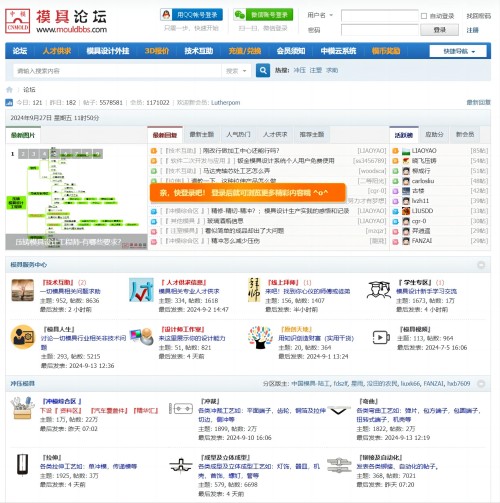The height and width of the screenshot is (503, 500).
Task: Click the home icon in the breadcrumb
Action: tap(9, 90)
